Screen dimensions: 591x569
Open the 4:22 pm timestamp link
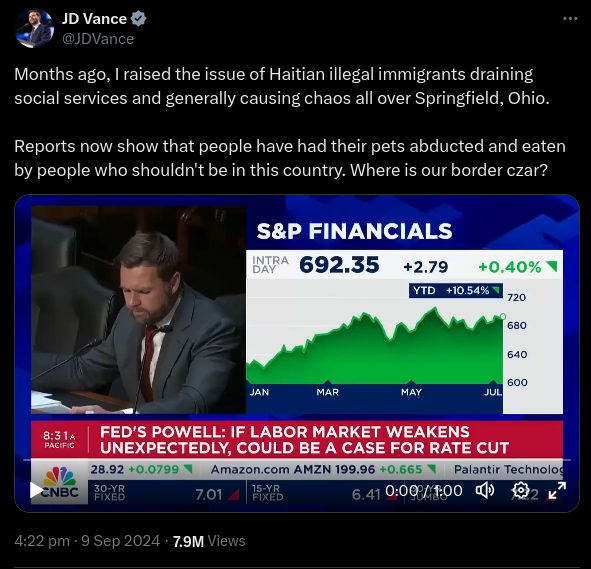tap(42, 541)
